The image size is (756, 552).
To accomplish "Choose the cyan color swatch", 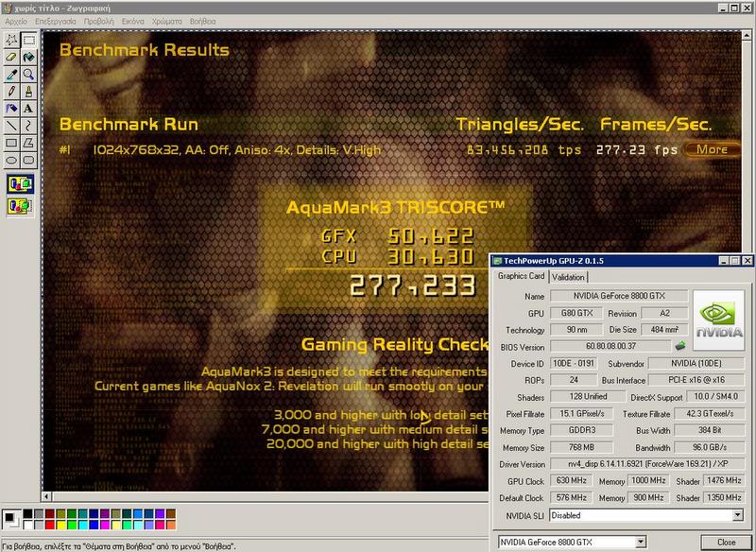I will (x=83, y=525).
